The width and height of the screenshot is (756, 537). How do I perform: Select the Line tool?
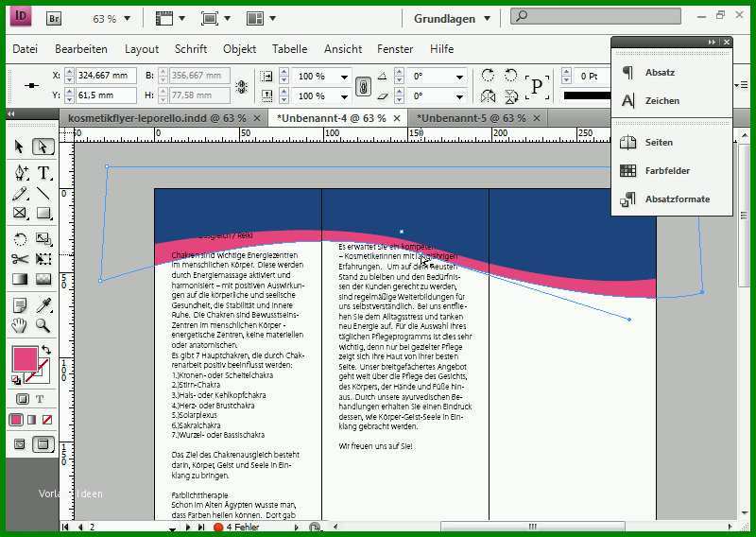(x=43, y=194)
